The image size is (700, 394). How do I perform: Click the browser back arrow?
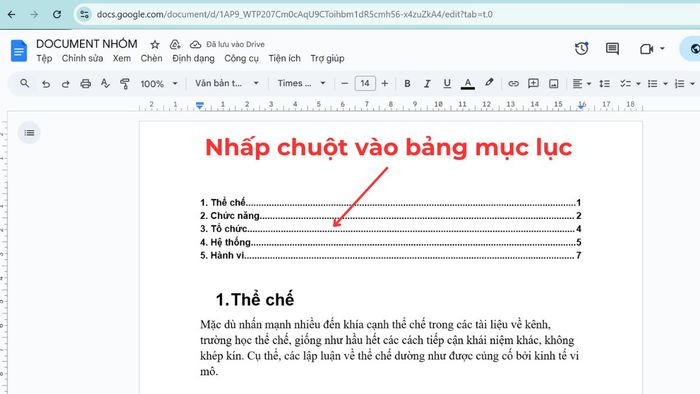(x=12, y=14)
